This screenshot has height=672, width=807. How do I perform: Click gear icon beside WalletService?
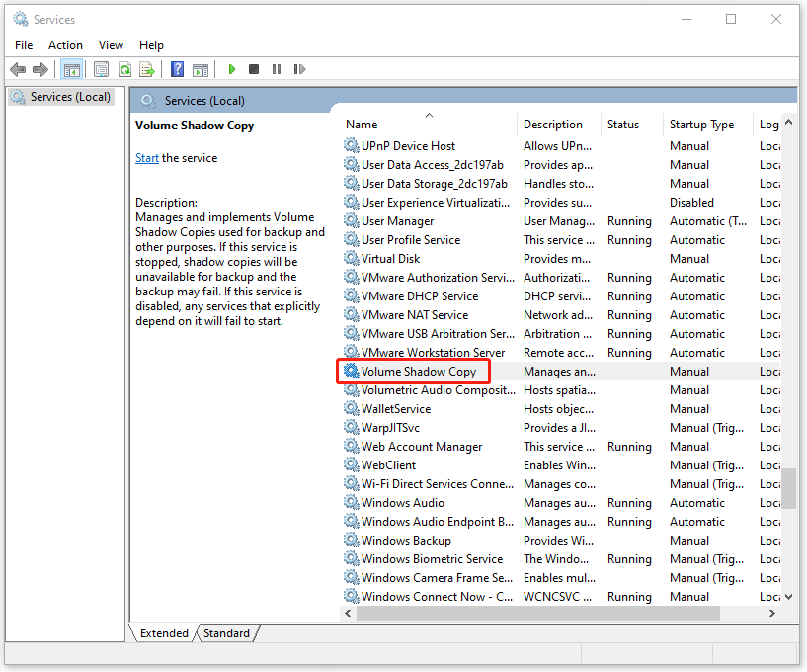click(x=352, y=408)
